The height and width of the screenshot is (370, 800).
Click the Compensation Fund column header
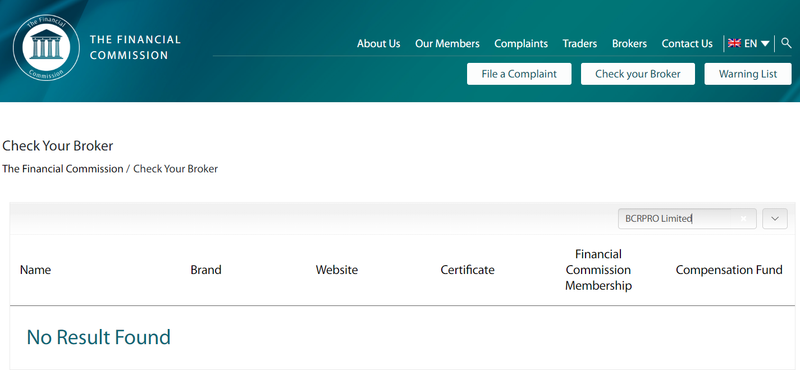(x=729, y=270)
